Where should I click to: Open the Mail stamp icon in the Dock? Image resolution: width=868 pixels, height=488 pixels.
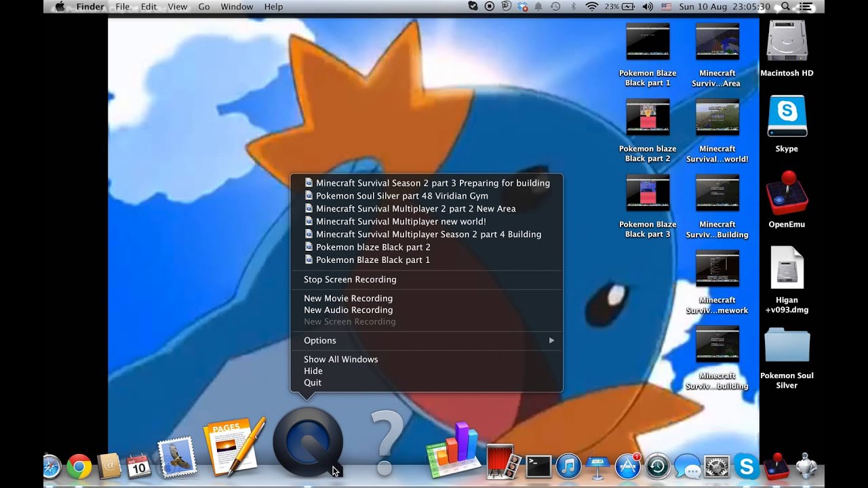[x=176, y=456]
